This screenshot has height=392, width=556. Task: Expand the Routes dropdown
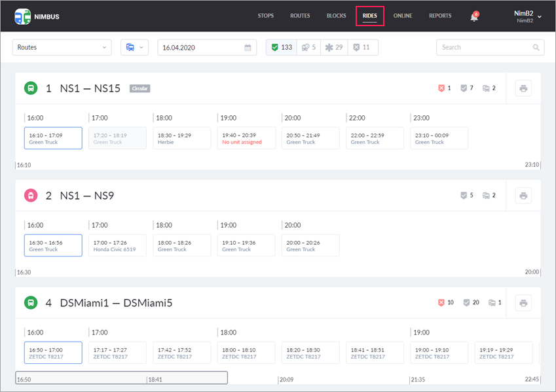62,48
